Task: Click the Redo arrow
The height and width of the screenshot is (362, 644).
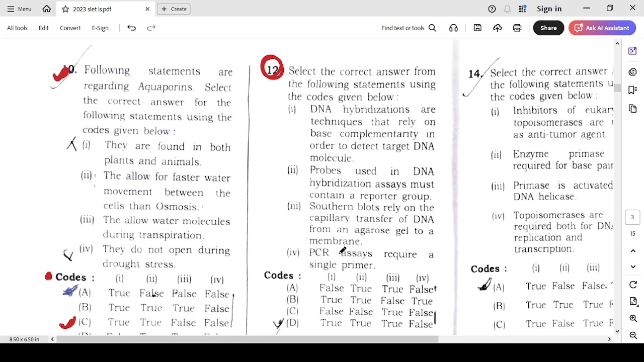Action: [x=151, y=28]
